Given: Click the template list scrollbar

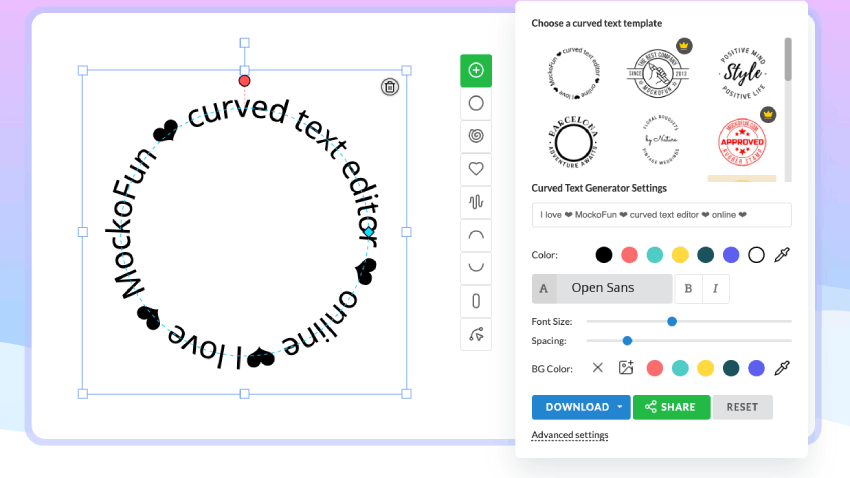Looking at the screenshot, I should point(788,60).
